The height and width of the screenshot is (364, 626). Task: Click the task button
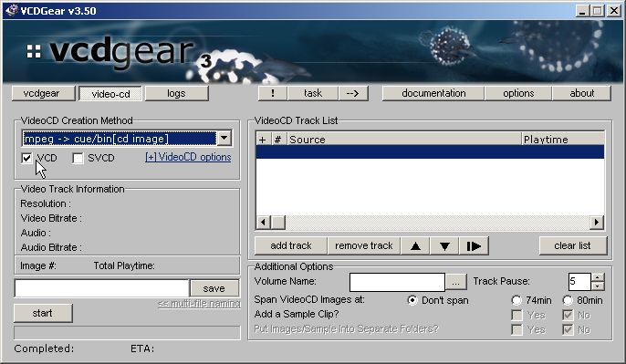click(313, 93)
